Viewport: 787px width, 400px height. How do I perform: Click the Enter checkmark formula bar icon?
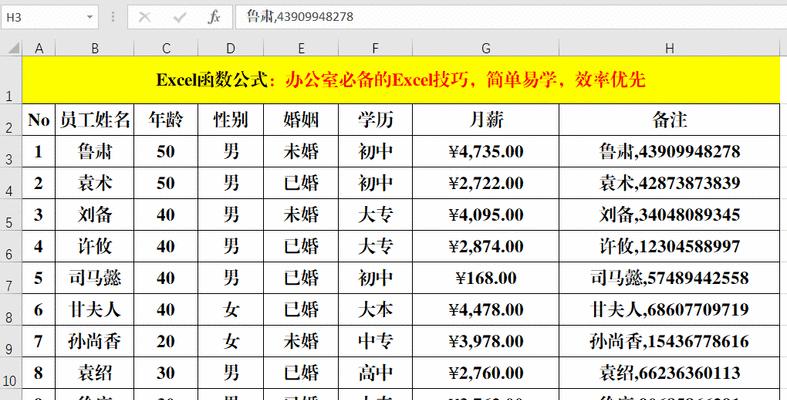point(179,18)
